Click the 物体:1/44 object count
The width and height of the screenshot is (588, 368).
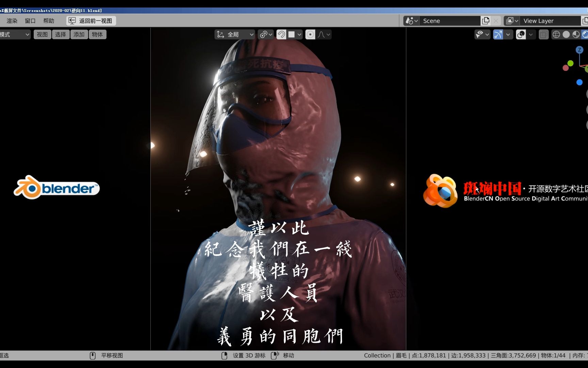click(x=553, y=356)
